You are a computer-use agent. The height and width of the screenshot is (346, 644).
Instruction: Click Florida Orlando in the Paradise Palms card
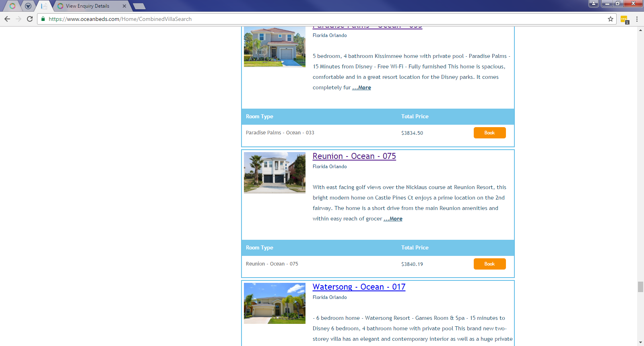(330, 35)
